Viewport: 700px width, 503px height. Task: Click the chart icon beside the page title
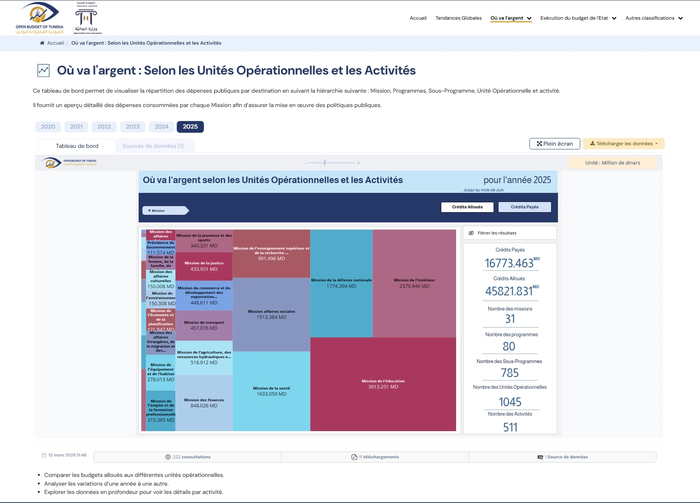click(x=43, y=71)
